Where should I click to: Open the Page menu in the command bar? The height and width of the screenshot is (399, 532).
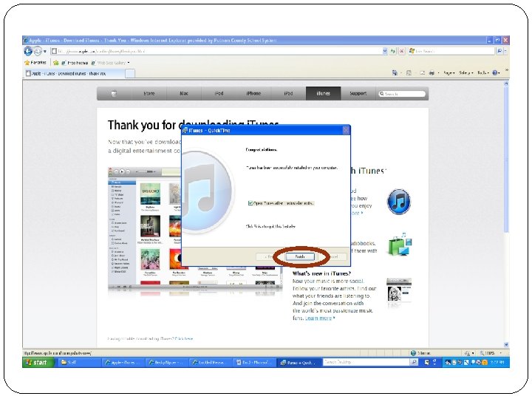point(449,72)
